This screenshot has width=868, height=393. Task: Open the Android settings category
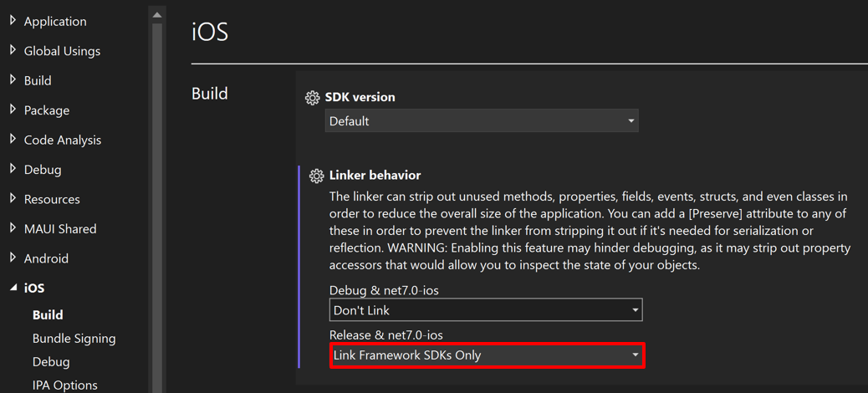(x=46, y=258)
